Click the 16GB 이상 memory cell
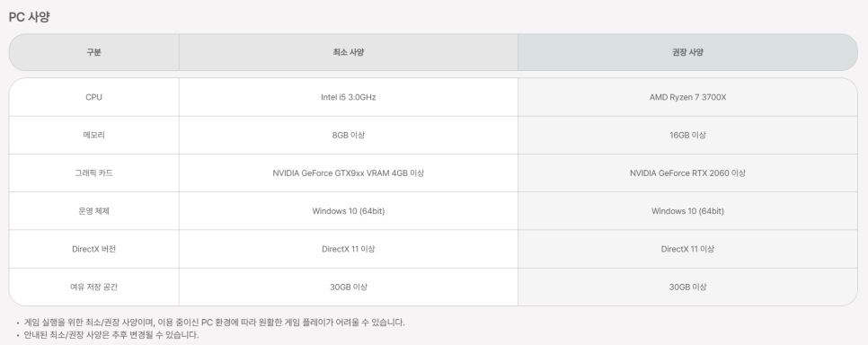 coord(687,135)
